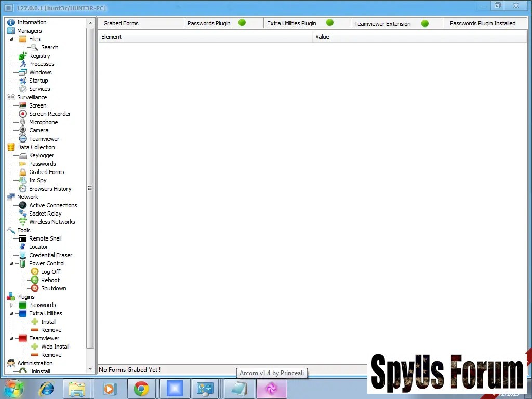Click the Extra Utilities Plugin green indicator
Image resolution: width=532 pixels, height=399 pixels.
point(329,23)
